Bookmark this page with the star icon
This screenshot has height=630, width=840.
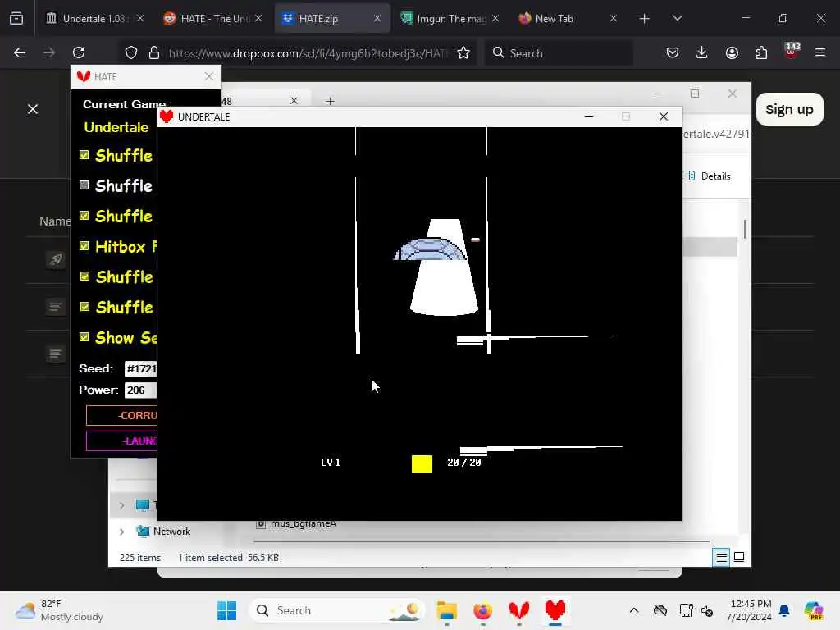click(x=463, y=52)
